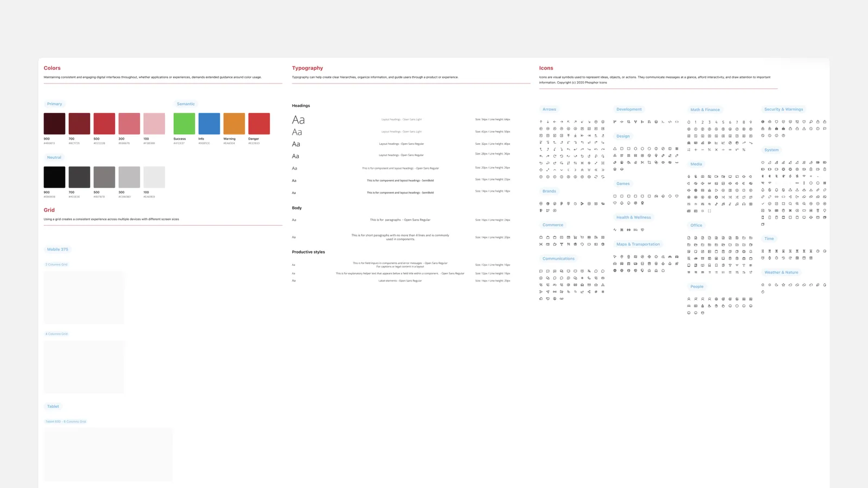Click the blue Info swatch
The height and width of the screenshot is (488, 868).
209,124
